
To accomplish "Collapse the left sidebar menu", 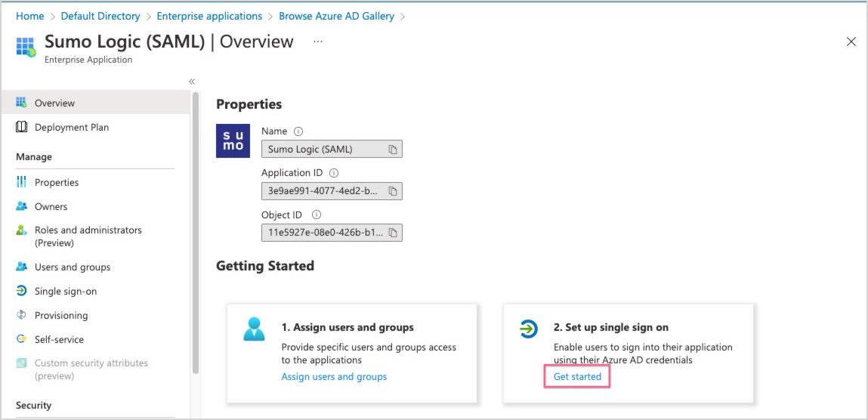I will [192, 82].
